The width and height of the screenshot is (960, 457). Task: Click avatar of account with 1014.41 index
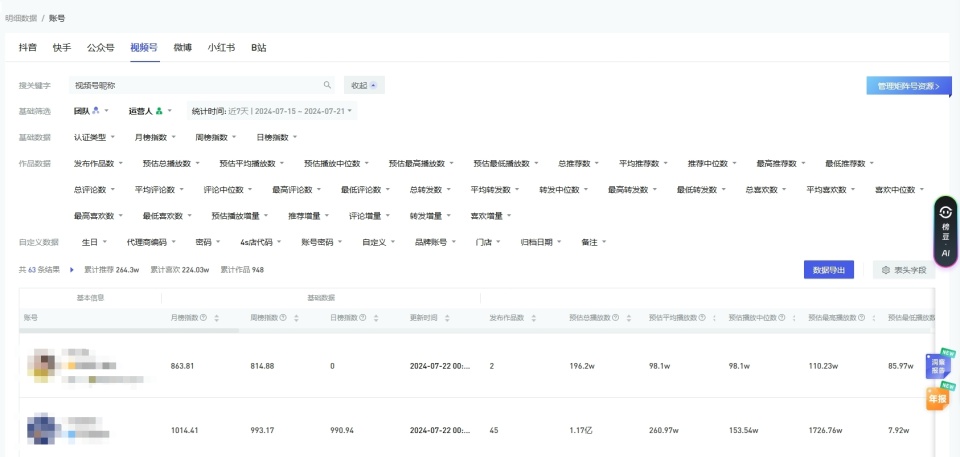tap(43, 429)
